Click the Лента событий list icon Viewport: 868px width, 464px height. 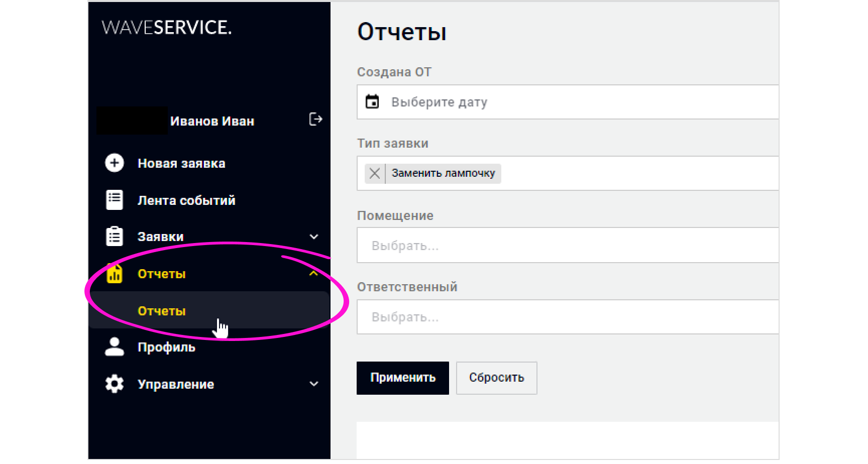pos(115,200)
